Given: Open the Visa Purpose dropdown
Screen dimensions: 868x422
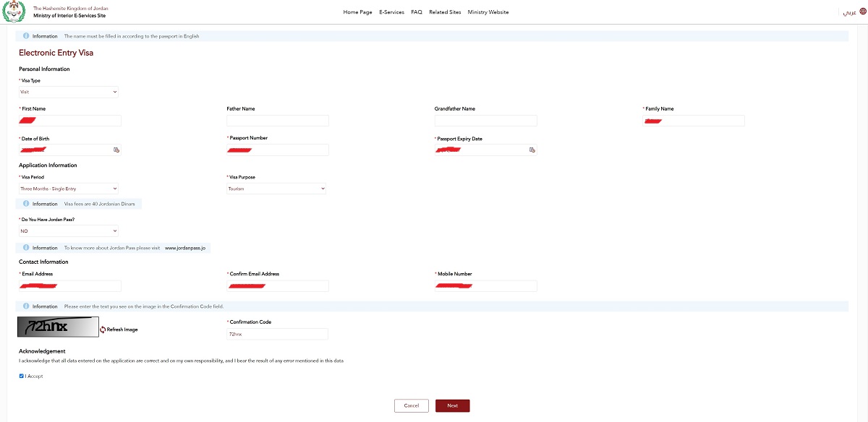Looking at the screenshot, I should [x=277, y=189].
